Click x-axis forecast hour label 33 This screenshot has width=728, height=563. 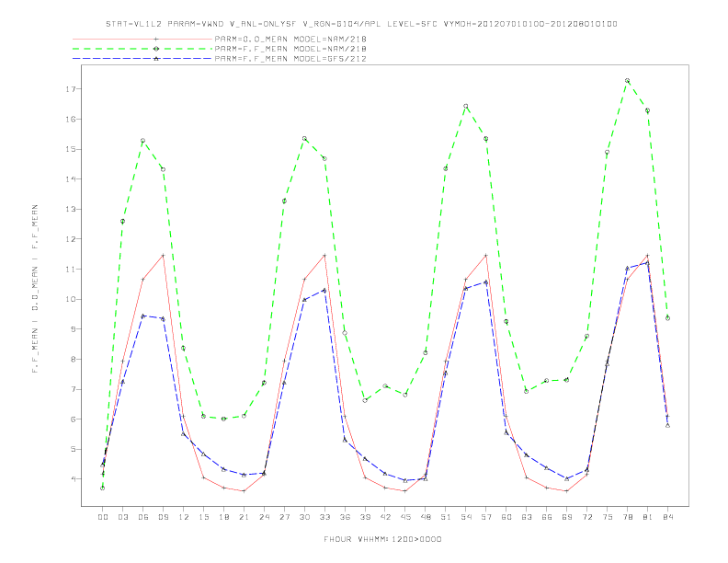(x=324, y=517)
